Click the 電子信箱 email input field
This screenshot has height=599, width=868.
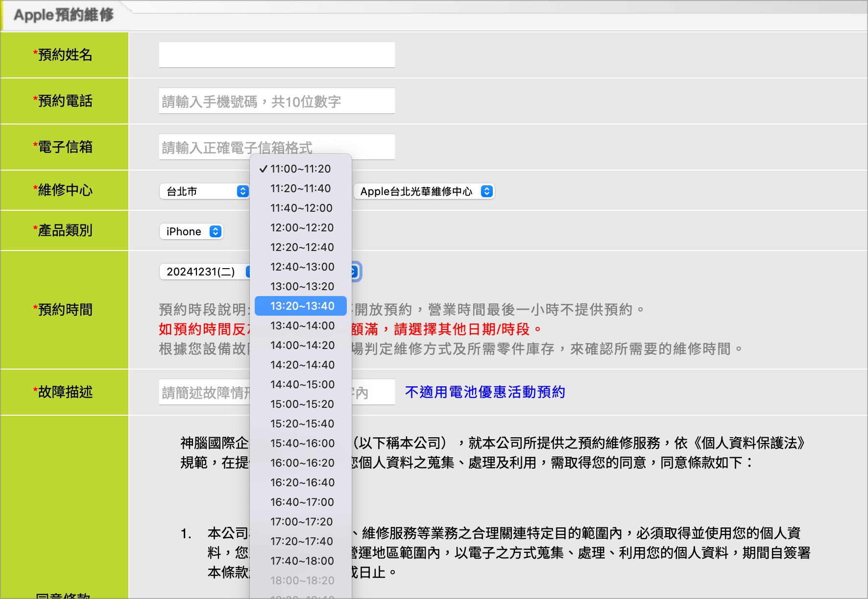point(277,147)
